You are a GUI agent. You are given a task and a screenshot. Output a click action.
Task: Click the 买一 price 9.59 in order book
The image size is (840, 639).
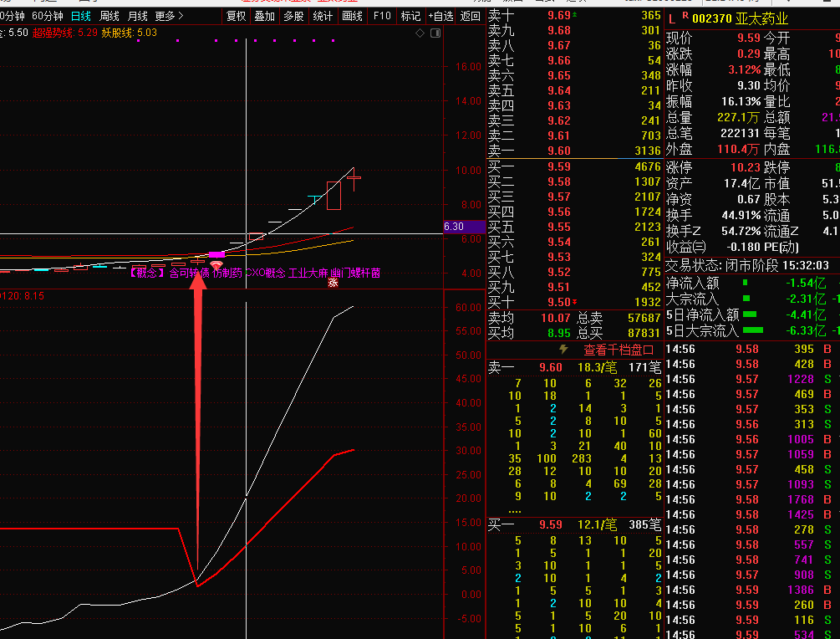coord(559,166)
